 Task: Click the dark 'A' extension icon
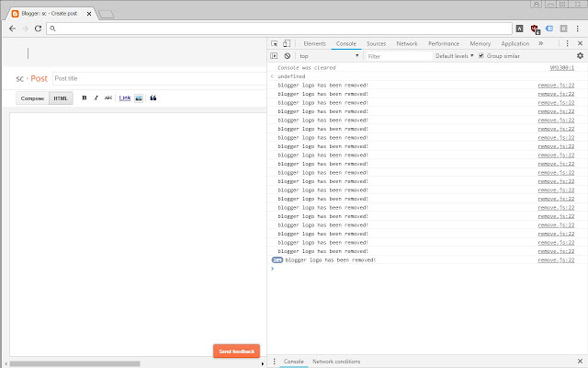click(x=519, y=29)
